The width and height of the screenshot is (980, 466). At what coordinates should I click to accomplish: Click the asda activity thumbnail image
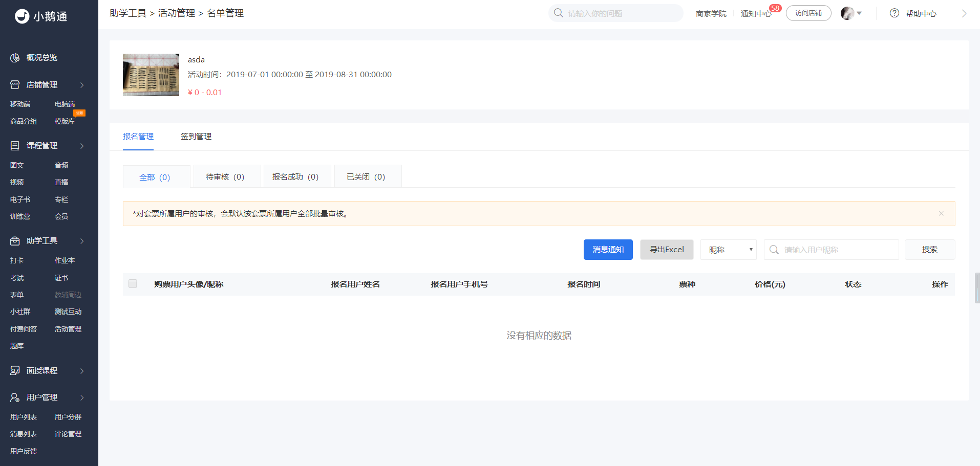point(151,75)
